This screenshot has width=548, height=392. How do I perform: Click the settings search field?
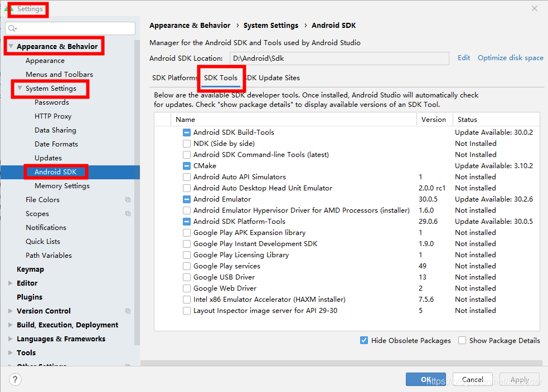70,28
